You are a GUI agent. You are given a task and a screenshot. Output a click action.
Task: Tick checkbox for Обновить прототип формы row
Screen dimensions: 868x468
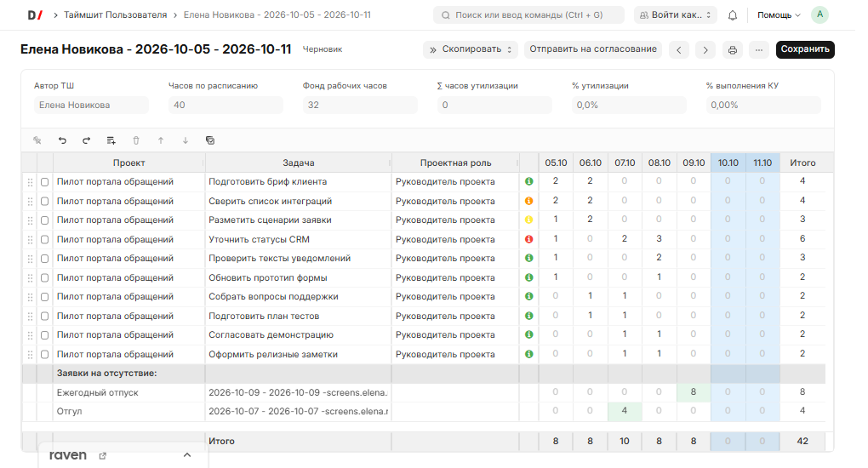pos(45,278)
